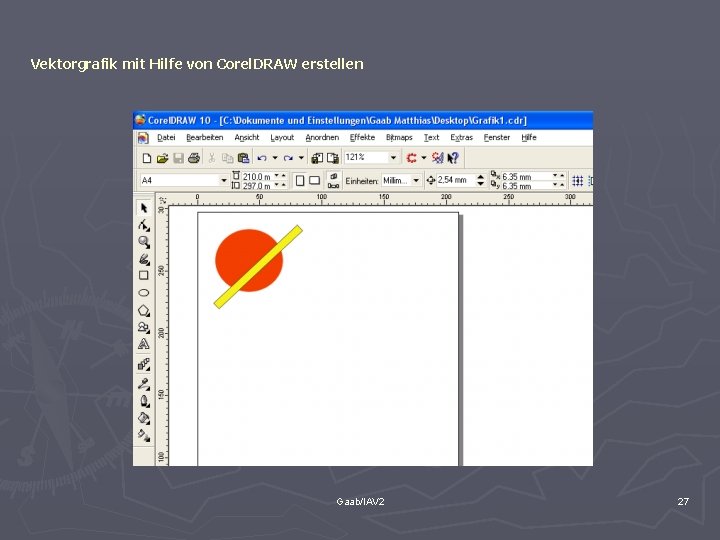Click the 2,54 mm nudge offset field
720x540 pixels.
pyautogui.click(x=456, y=180)
